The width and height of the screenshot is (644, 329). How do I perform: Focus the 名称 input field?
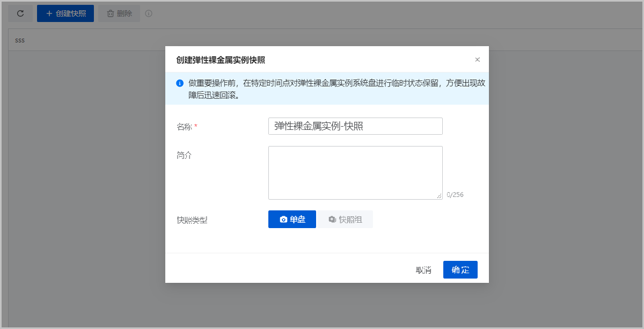(355, 126)
